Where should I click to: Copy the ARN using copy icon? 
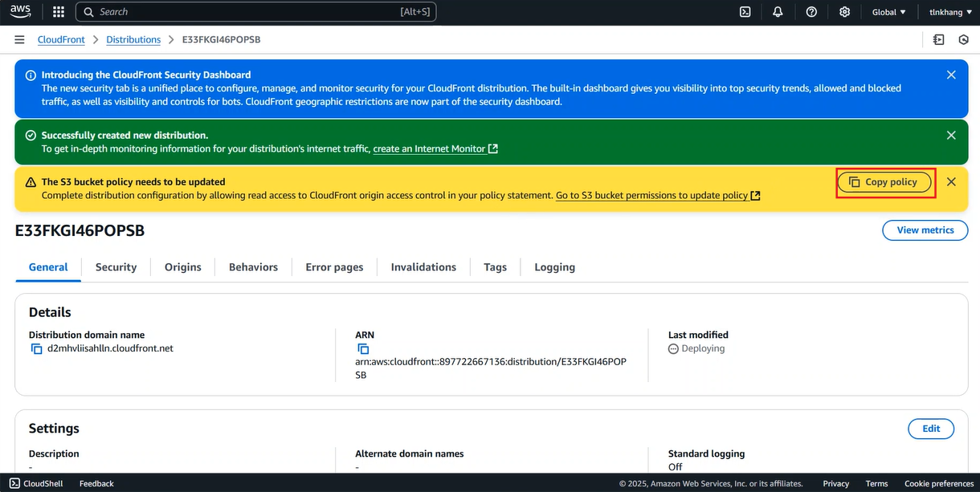click(363, 349)
